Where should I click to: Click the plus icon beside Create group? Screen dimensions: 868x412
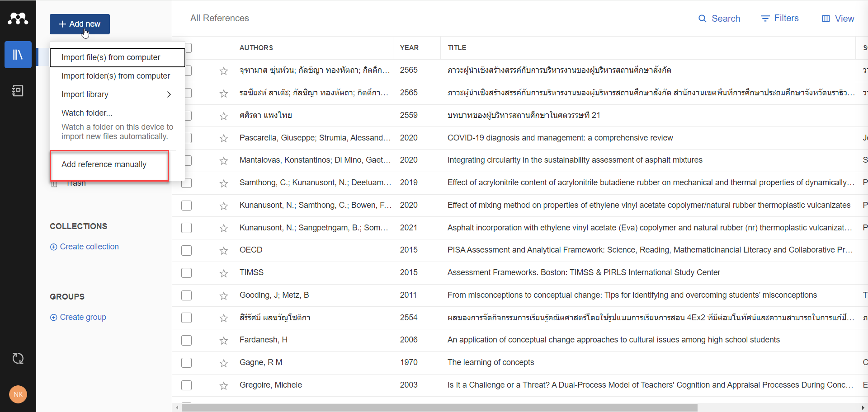click(54, 318)
